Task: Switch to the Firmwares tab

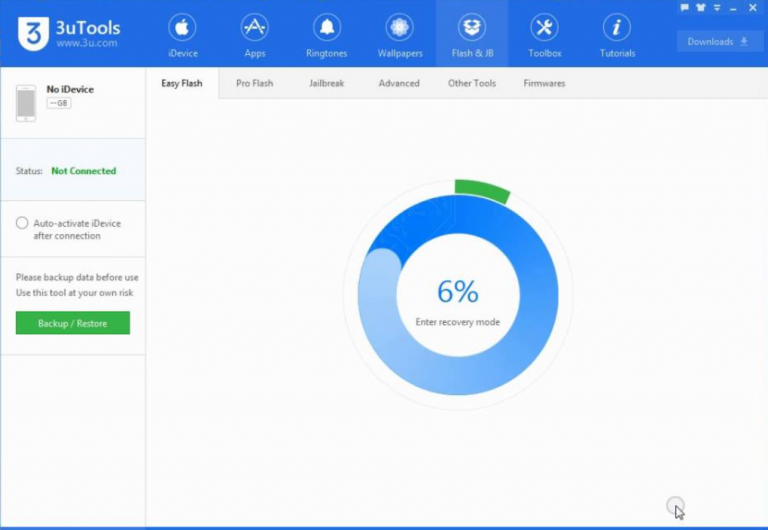Action: 544,83
